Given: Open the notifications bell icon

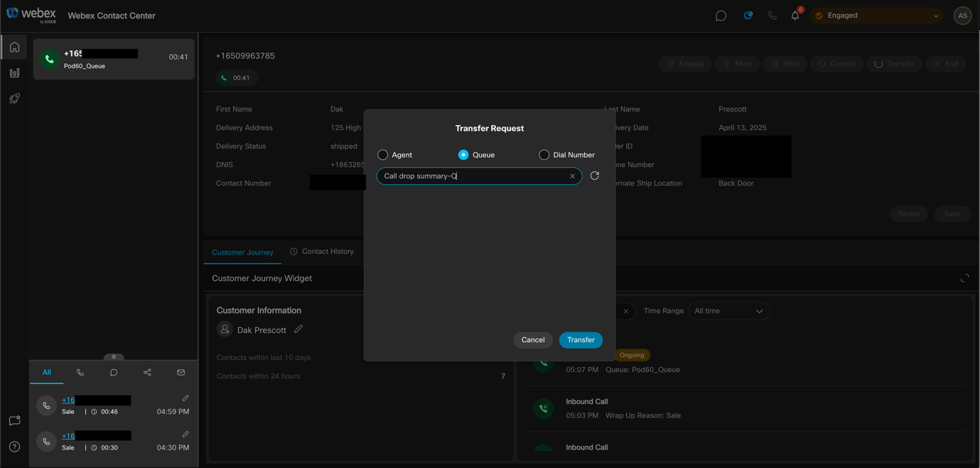Looking at the screenshot, I should [795, 16].
